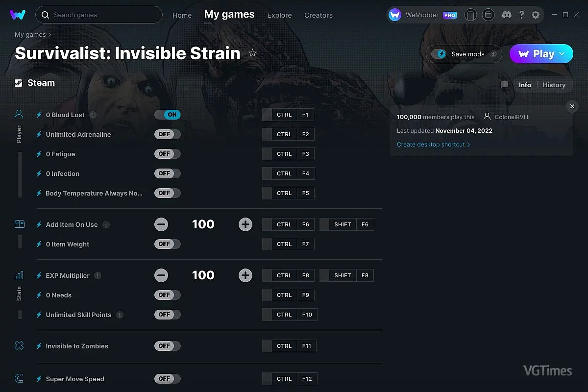The height and width of the screenshot is (392, 588).
Task: Click the WeMod logo icon
Action: [18, 15]
